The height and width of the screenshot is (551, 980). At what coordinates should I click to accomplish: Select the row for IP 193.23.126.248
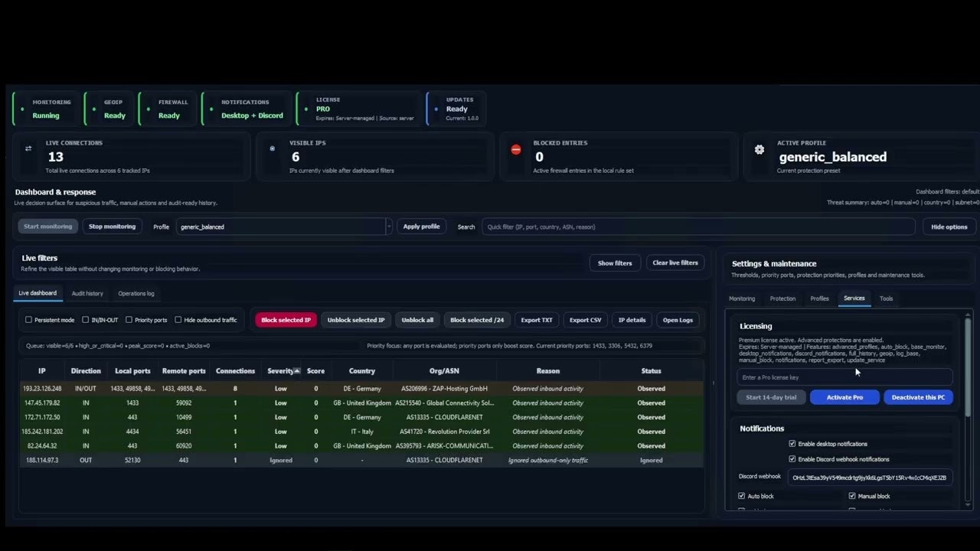point(361,389)
